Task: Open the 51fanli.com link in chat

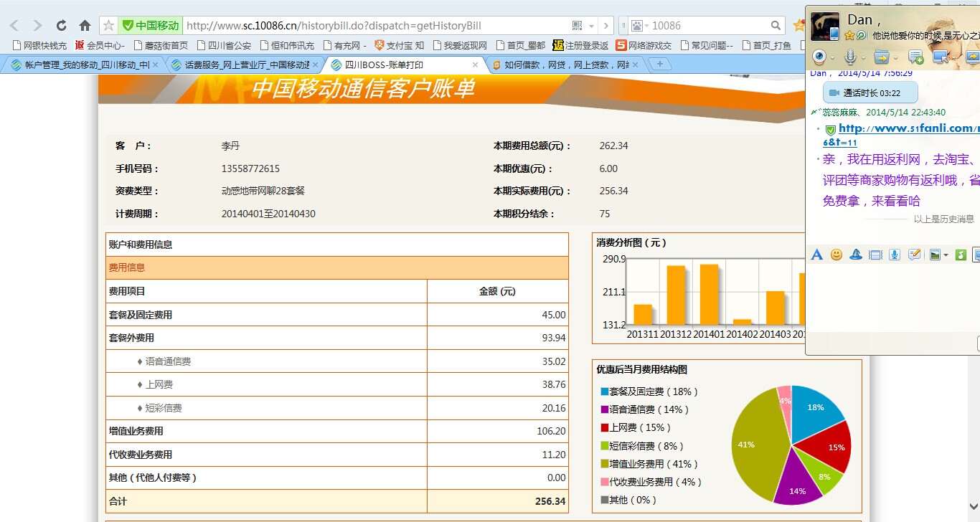Action: [908, 129]
